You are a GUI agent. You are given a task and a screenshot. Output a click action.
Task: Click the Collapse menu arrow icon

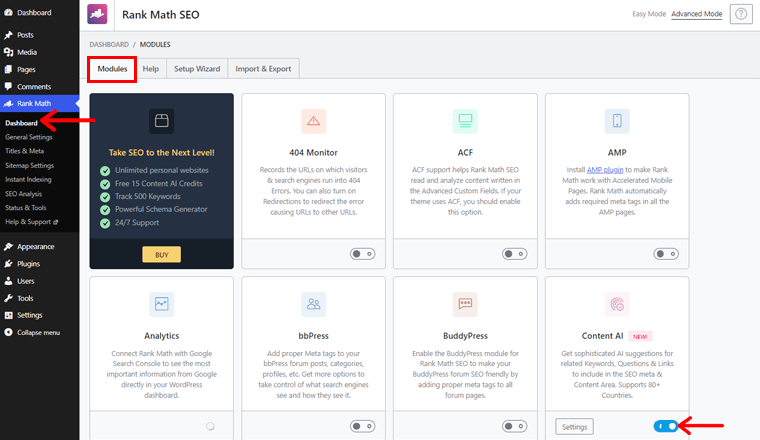tap(8, 332)
